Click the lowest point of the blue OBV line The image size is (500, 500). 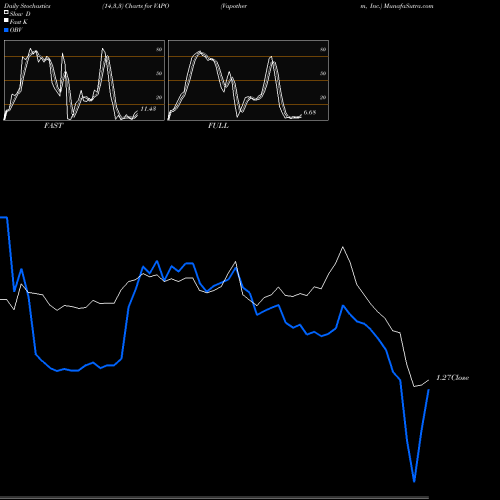(414, 481)
